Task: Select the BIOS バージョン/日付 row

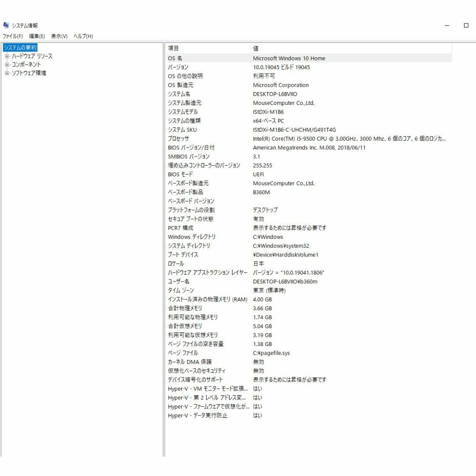Action: pos(309,148)
